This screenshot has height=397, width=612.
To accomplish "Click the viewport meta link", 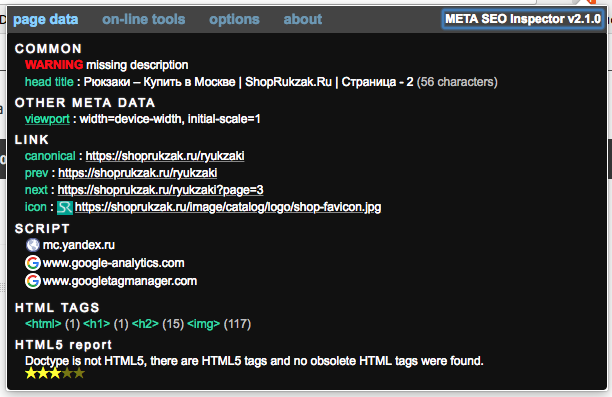I will point(47,119).
